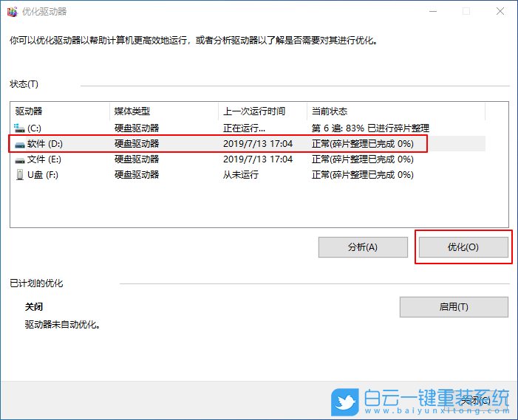
Task: Click F drive's 正常(碎片整理已完成 0%) status
Action: pos(362,175)
